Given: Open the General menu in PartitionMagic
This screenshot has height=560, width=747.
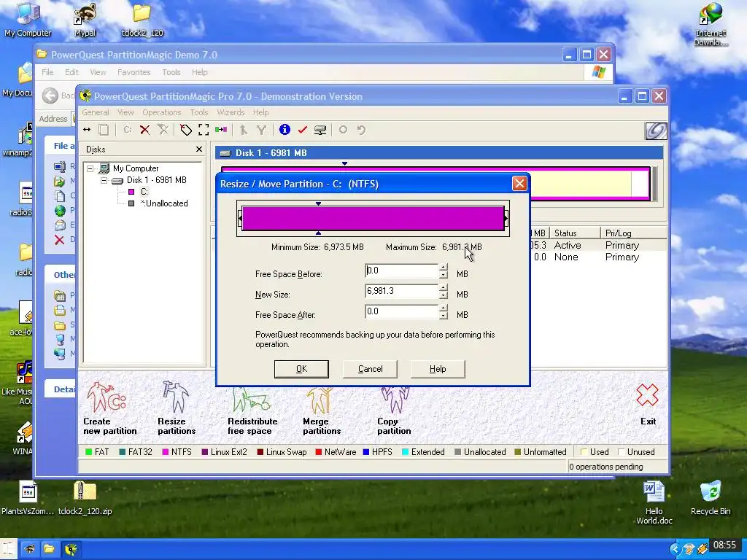Looking at the screenshot, I should click(96, 112).
